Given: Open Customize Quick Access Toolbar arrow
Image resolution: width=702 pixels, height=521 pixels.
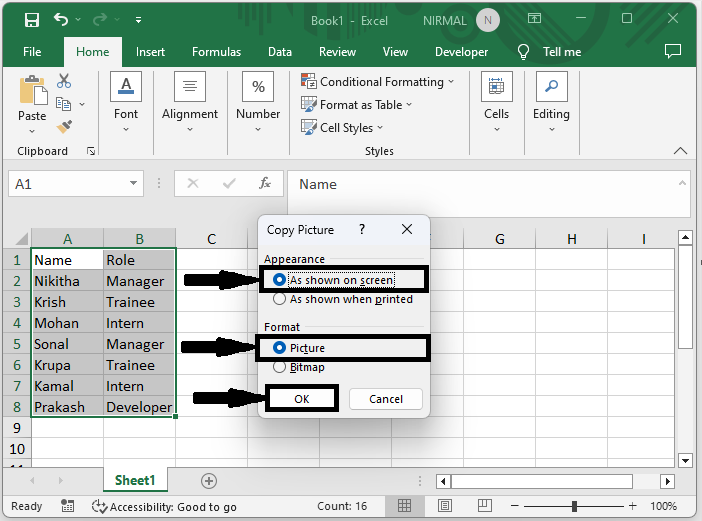Looking at the screenshot, I should coord(138,20).
